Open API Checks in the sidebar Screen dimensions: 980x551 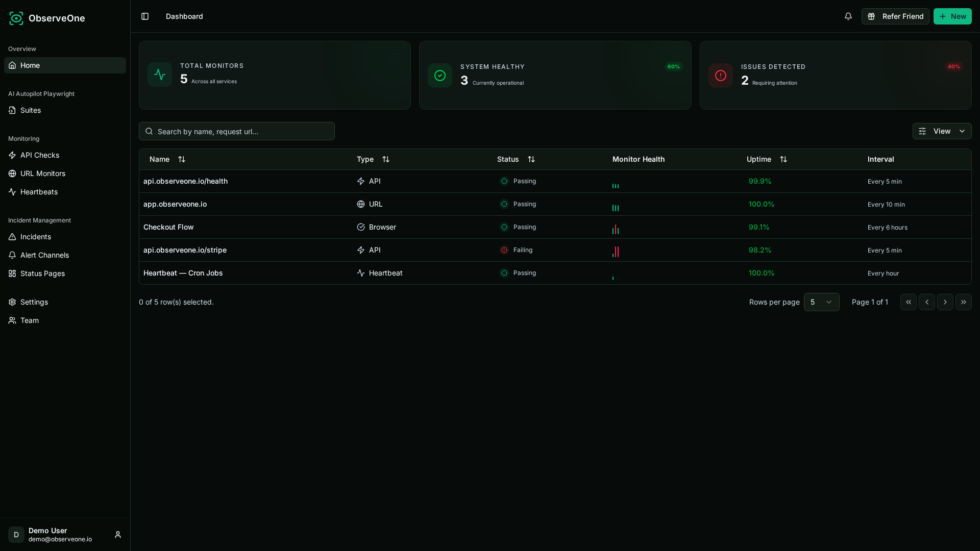click(65, 155)
